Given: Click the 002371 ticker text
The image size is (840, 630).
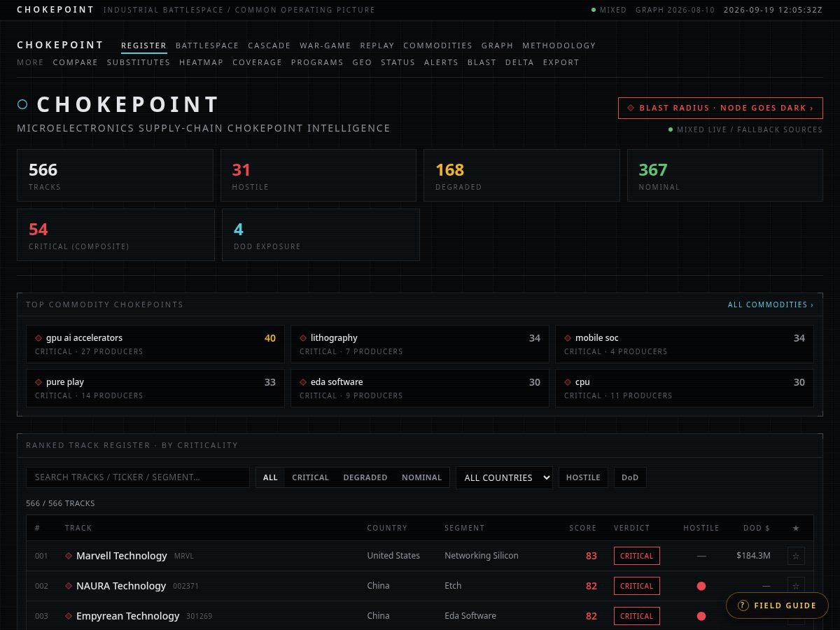Looking at the screenshot, I should [x=185, y=586].
